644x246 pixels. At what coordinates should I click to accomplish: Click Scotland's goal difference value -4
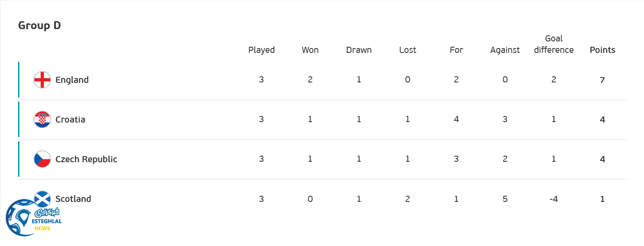(x=554, y=199)
